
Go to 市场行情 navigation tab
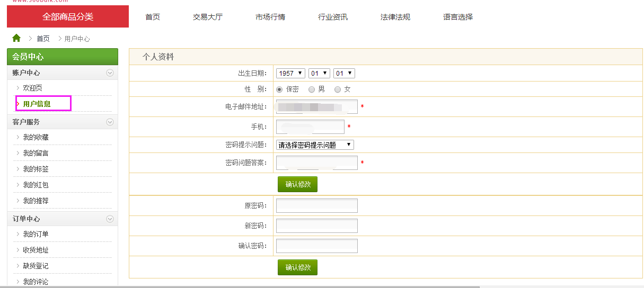tap(270, 17)
